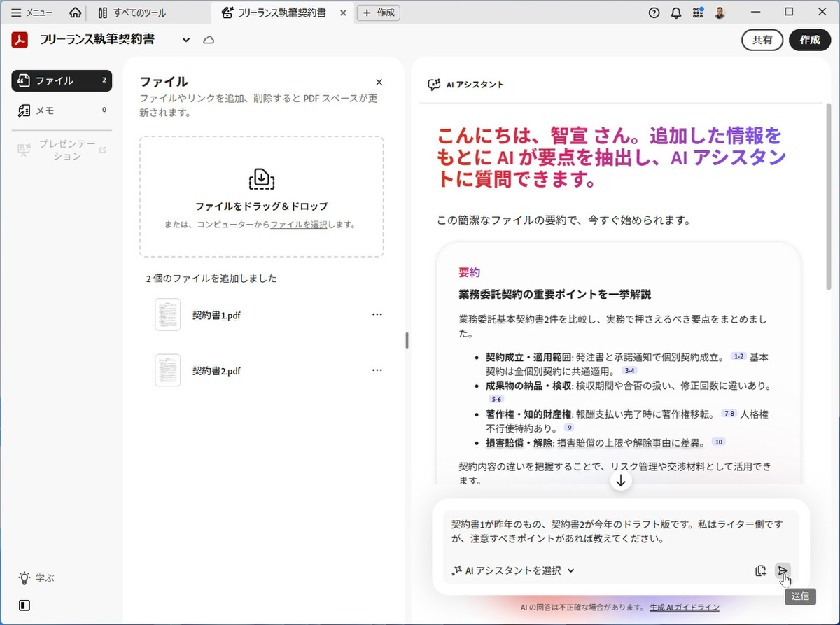Close the ファイル panel

pyautogui.click(x=379, y=82)
